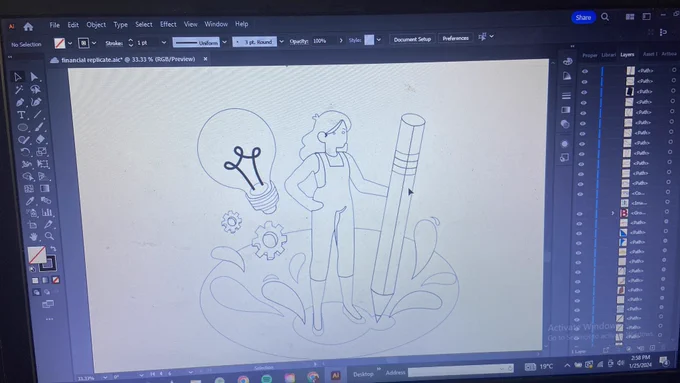Image resolution: width=680 pixels, height=383 pixels.
Task: Open the Object menu
Action: [96, 25]
